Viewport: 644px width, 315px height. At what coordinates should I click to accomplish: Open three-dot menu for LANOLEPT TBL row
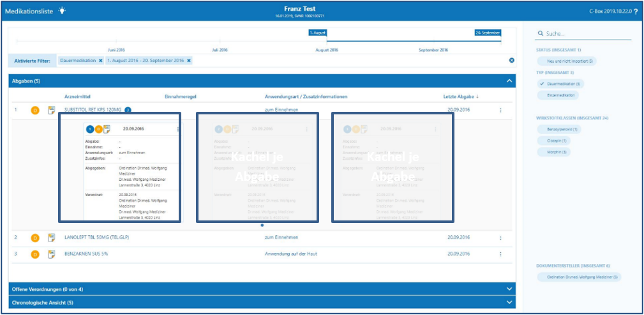500,238
